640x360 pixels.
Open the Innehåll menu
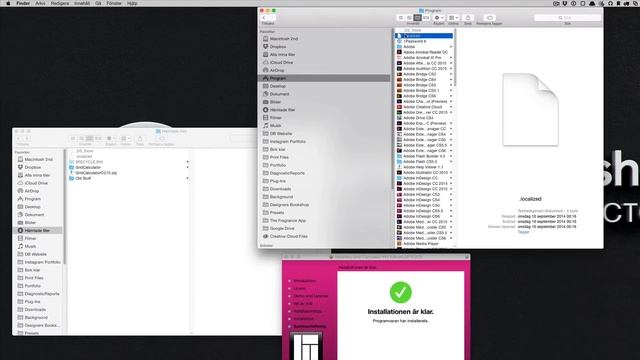pyautogui.click(x=82, y=3)
